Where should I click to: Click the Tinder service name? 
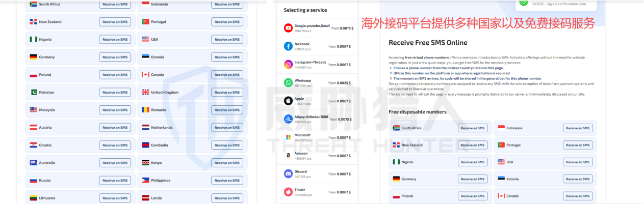(300, 190)
